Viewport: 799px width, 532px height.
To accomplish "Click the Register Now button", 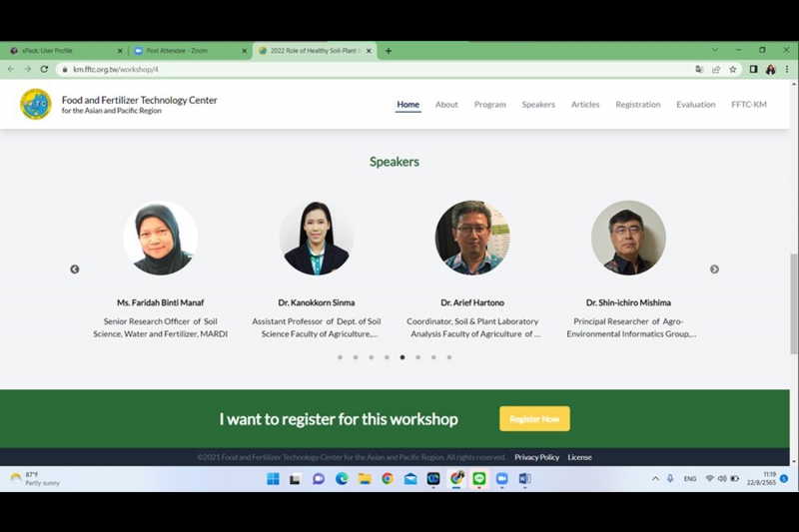I will tap(534, 419).
